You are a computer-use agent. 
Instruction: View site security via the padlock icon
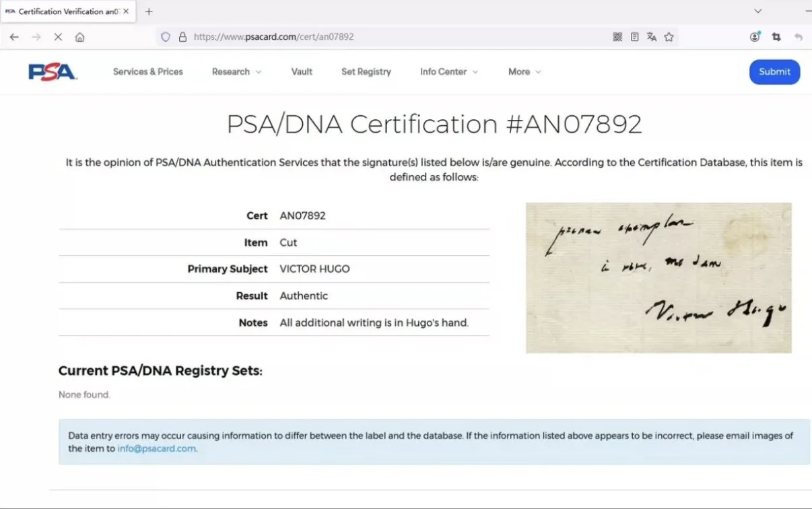(182, 37)
